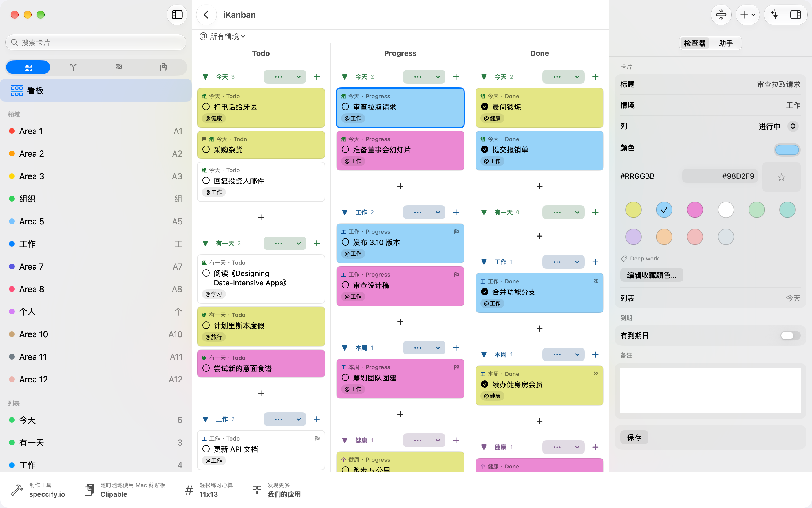Click the favorite star color button
The height and width of the screenshot is (508, 812).
click(x=782, y=177)
